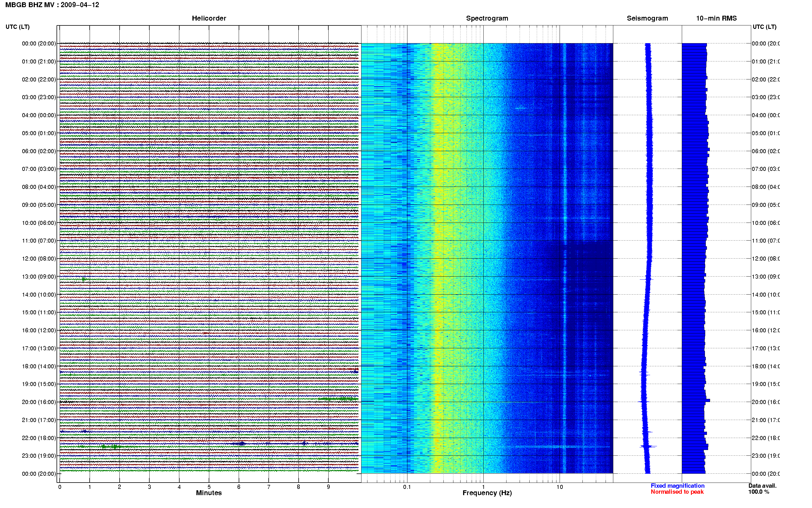The height and width of the screenshot is (508, 812).
Task: Click the right-side '12:00 (08:' time label
Action: tap(766, 258)
